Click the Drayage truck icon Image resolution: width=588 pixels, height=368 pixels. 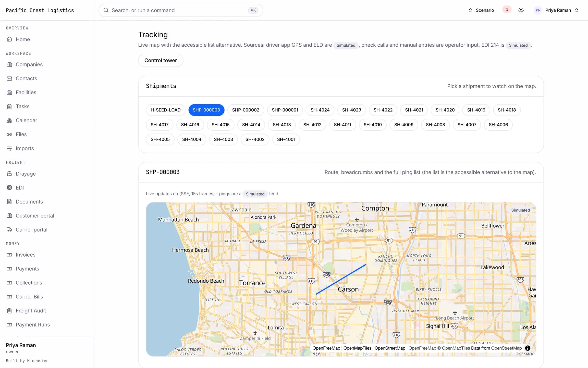(x=9, y=173)
